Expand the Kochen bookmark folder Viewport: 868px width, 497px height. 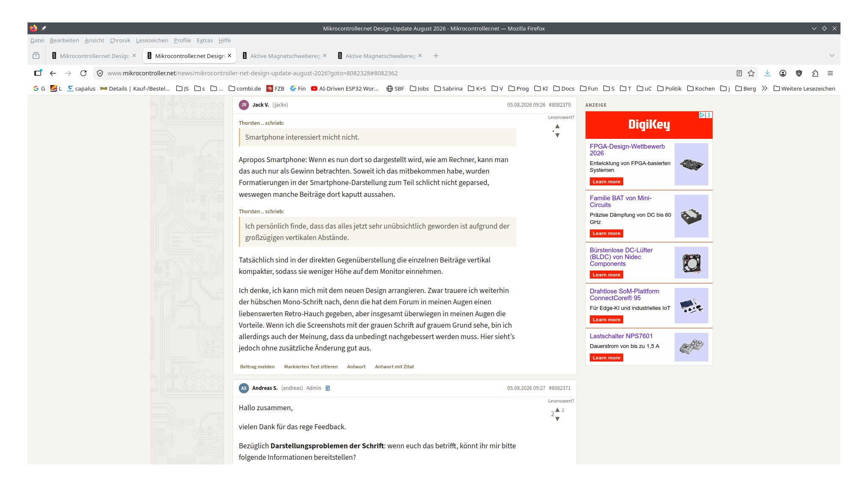(x=701, y=88)
